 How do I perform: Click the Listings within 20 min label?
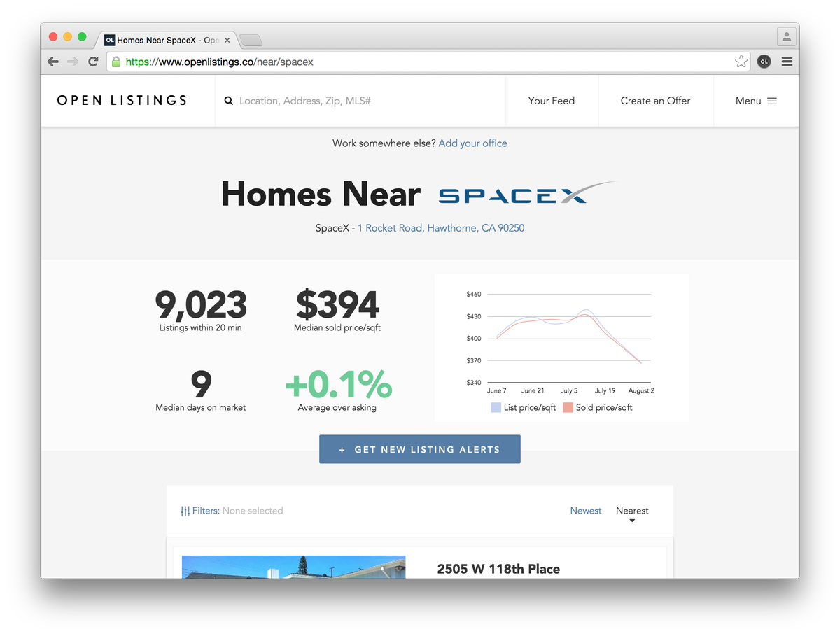[x=201, y=327]
